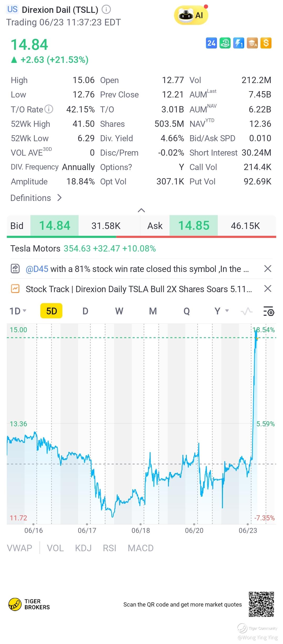Open Definitions link
The height and width of the screenshot is (644, 283).
(x=36, y=198)
